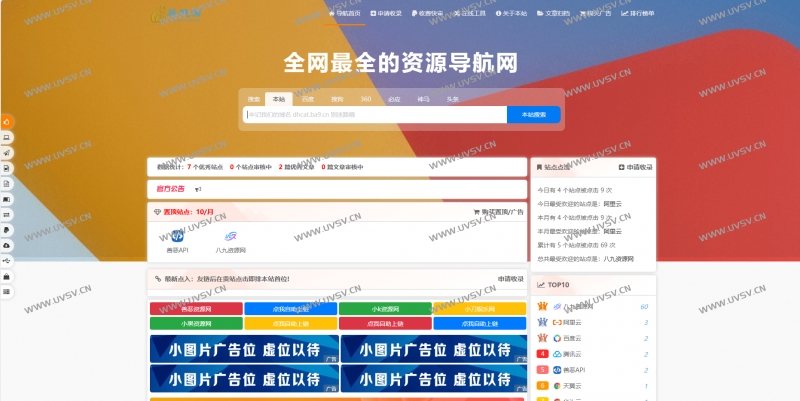The width and height of the screenshot is (800, 401).
Task: Open 阿里云 in the TOP10 list
Action: pyautogui.click(x=572, y=322)
